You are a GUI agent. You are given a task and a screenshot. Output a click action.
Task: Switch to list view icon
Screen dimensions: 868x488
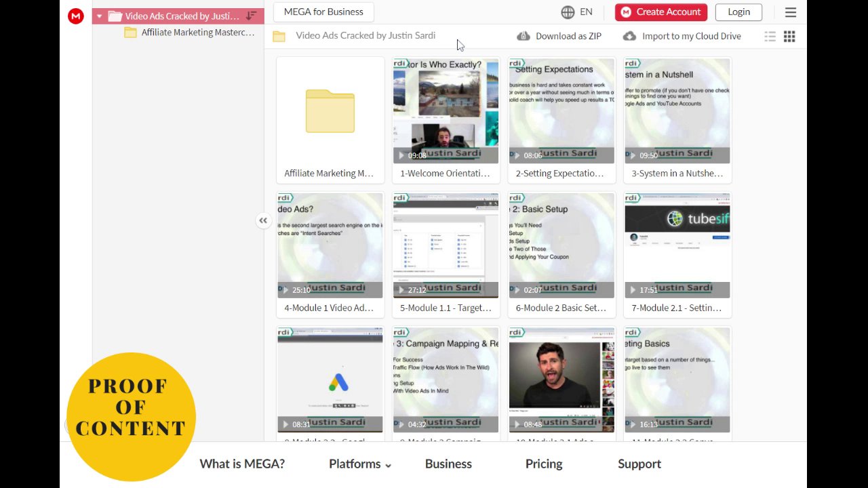tap(770, 37)
